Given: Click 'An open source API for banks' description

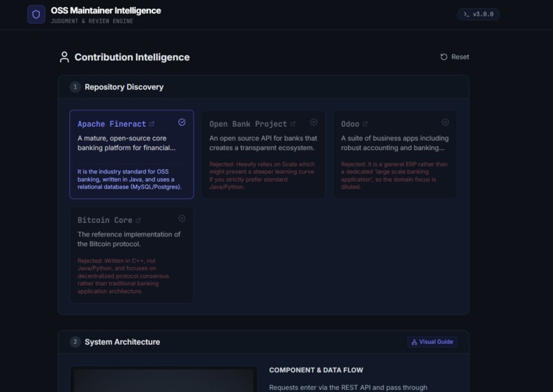Looking at the screenshot, I should tap(263, 143).
